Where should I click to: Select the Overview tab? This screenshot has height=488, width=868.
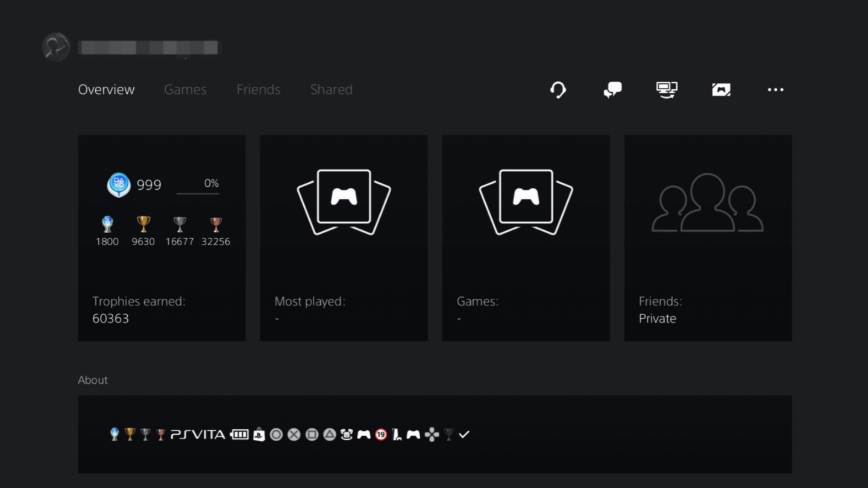[106, 90]
